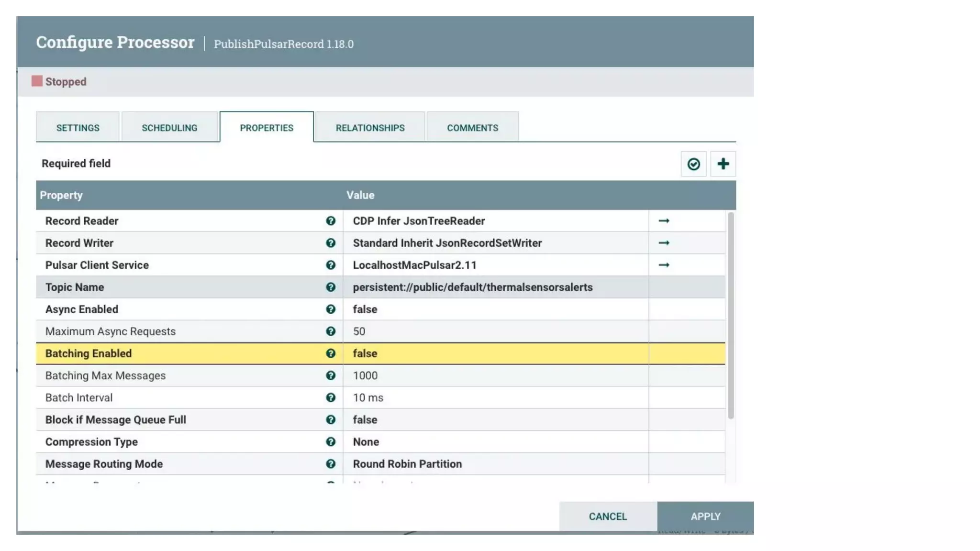Screen dimensions: 980x551
Task: Open help icon for Batching Enabled
Action: (331, 353)
